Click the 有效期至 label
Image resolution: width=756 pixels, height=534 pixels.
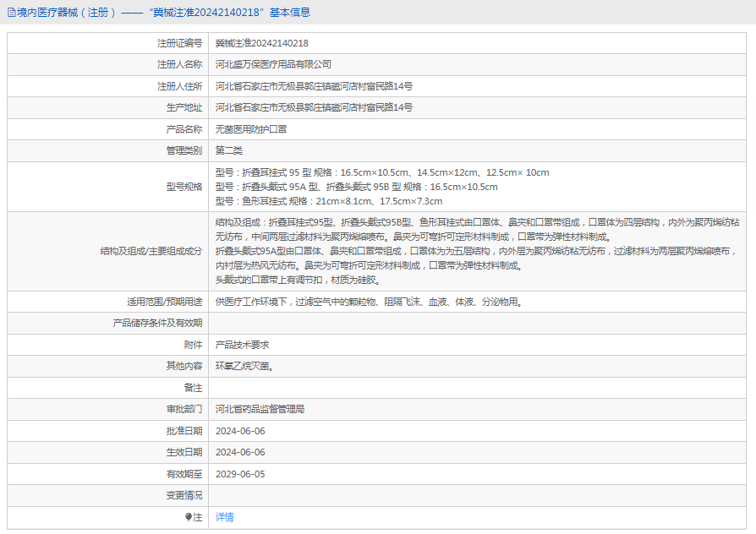coord(184,474)
